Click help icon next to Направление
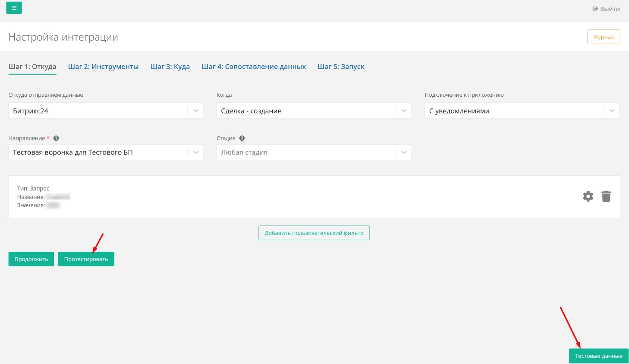Screen dimensions: 629x364 [x=56, y=139]
